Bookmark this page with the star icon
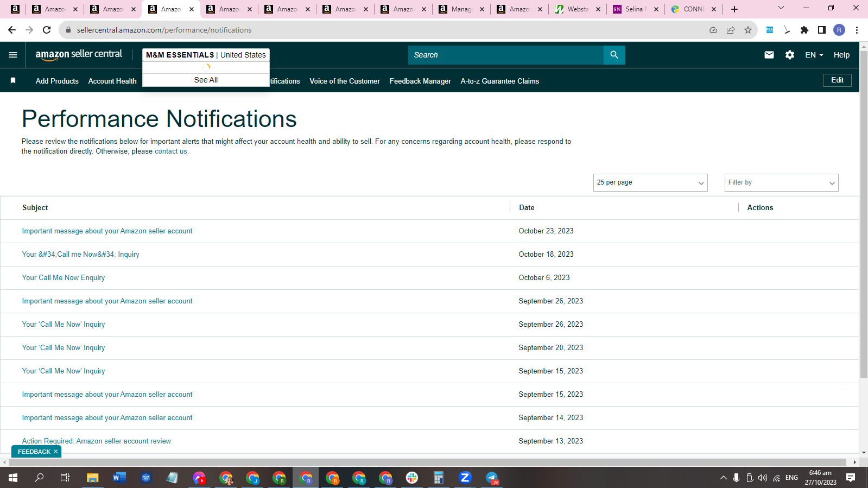 pos(748,30)
